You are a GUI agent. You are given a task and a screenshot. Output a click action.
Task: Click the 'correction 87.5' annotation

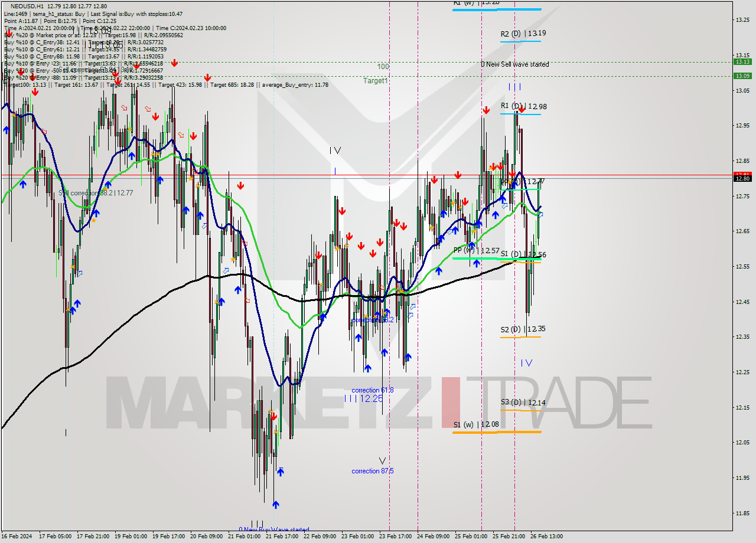click(373, 471)
